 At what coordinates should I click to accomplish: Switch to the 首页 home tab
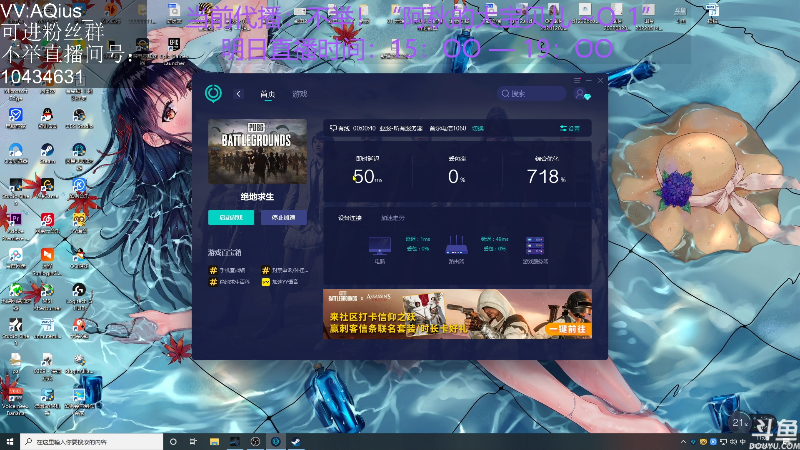267,94
